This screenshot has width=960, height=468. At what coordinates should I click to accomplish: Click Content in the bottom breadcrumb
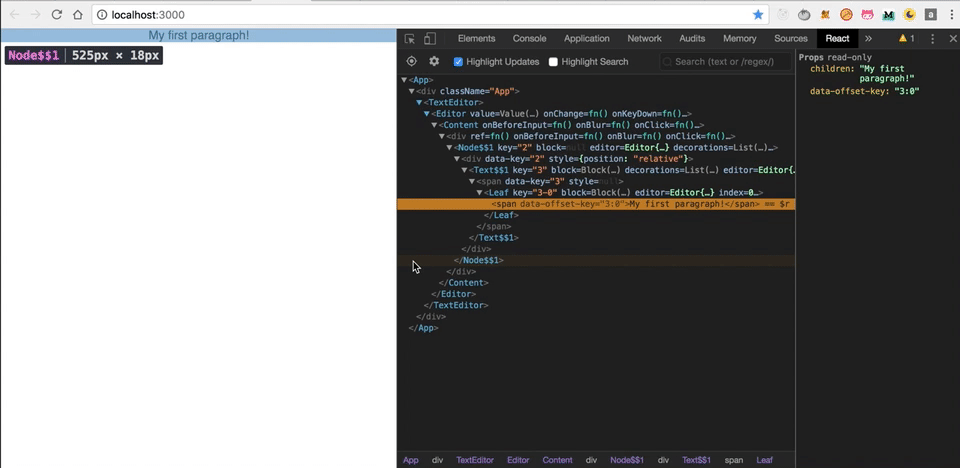pyautogui.click(x=557, y=460)
